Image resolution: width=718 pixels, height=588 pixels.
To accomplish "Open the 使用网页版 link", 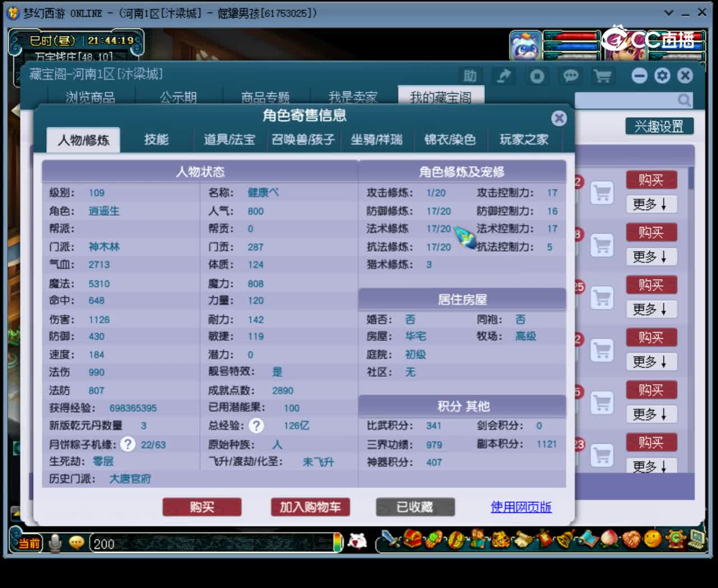I will 521,507.
